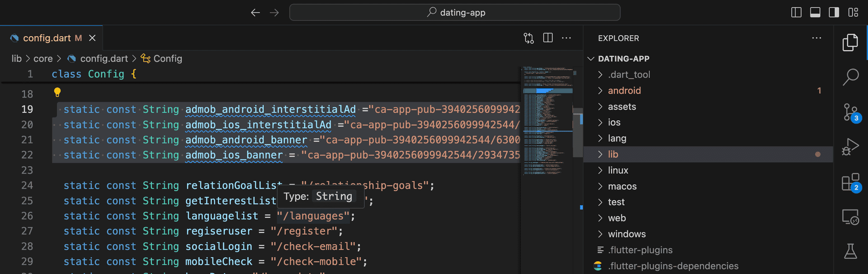
Task: Toggle the primary side bar layout icon
Action: (797, 12)
